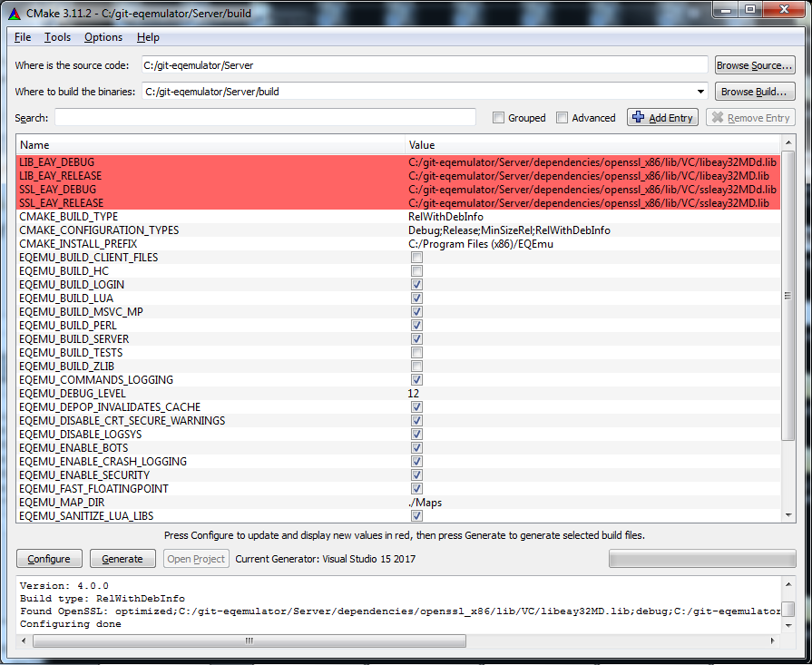
Task: Check EQEMU_BUILD_HC option
Action: pos(416,271)
